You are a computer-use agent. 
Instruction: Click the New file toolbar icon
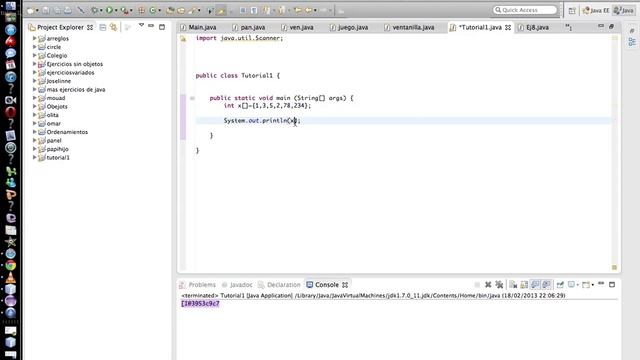click(31, 10)
